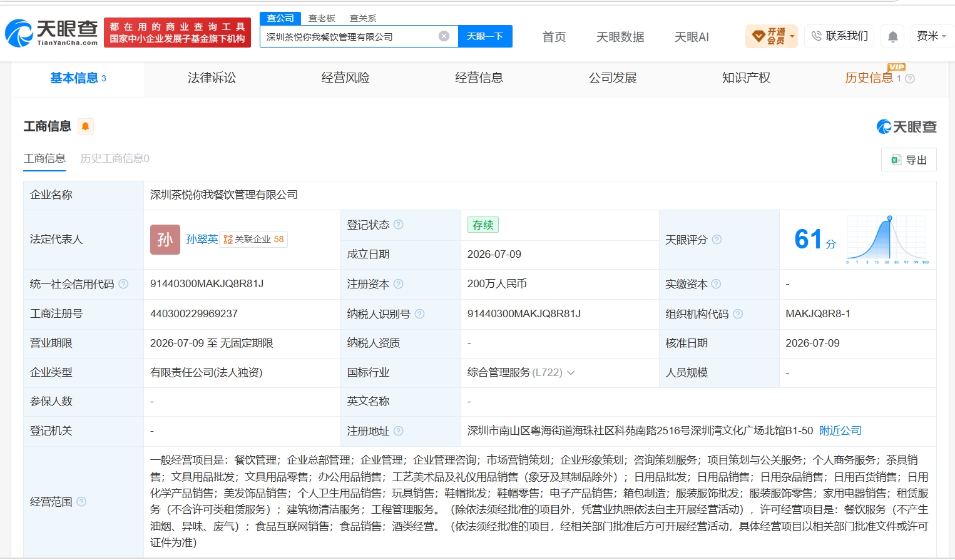
Task: Switch to the 经营风险 tab
Action: (345, 78)
